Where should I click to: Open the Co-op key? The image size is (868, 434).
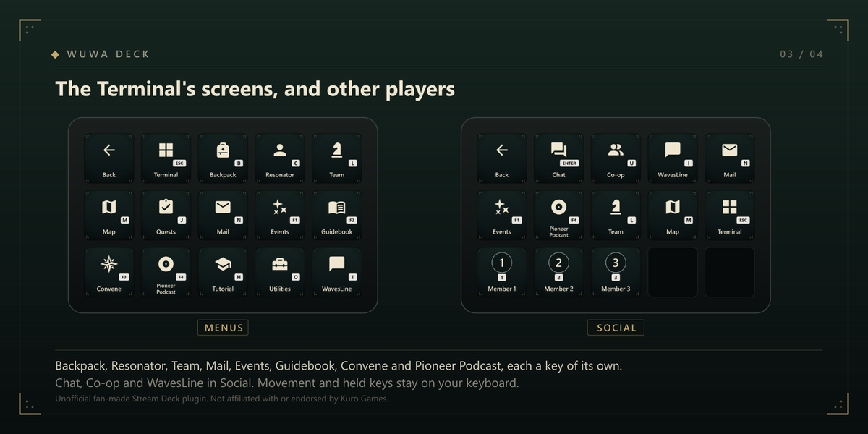[x=616, y=158]
